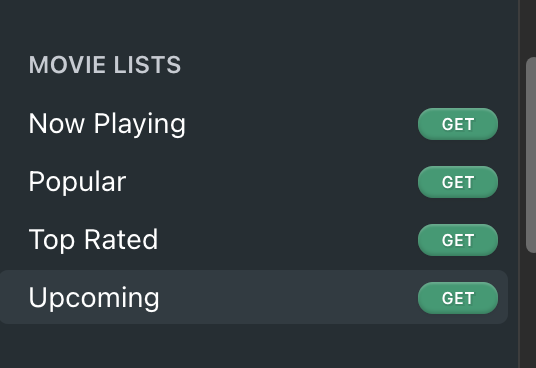Click the GET badge beside Now Playing
This screenshot has width=536, height=368.
click(x=458, y=124)
